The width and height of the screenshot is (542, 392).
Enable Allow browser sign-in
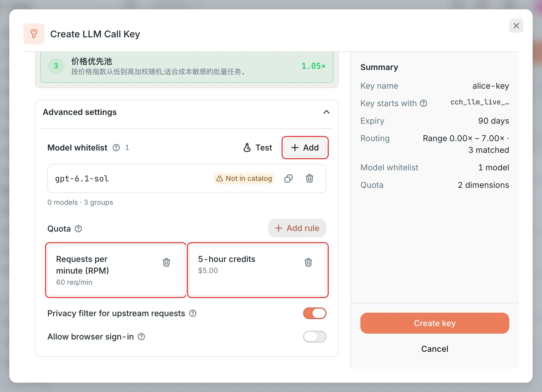click(x=315, y=337)
